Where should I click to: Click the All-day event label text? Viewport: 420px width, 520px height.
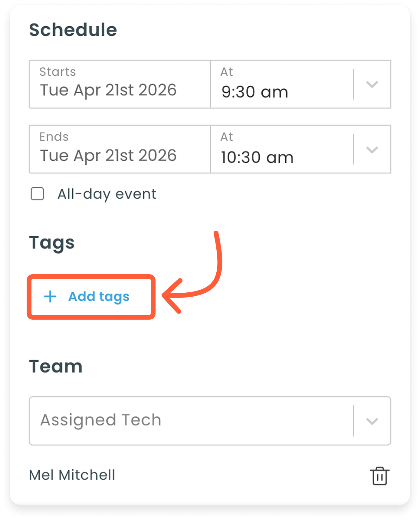click(x=107, y=194)
